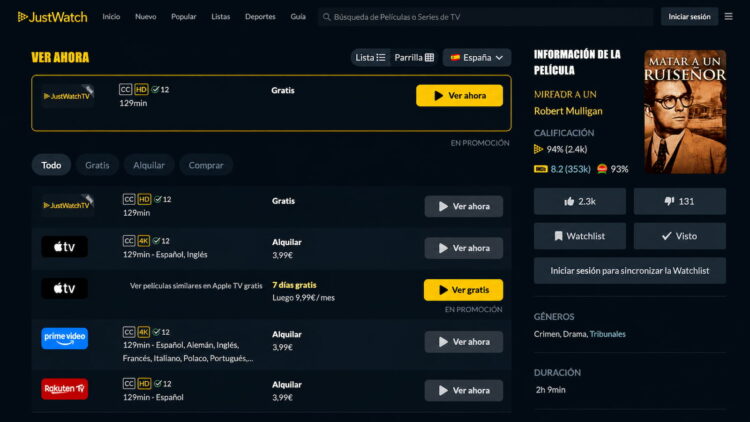This screenshot has width=750, height=422.
Task: Switch to Parrilla grid view
Action: pyautogui.click(x=414, y=57)
